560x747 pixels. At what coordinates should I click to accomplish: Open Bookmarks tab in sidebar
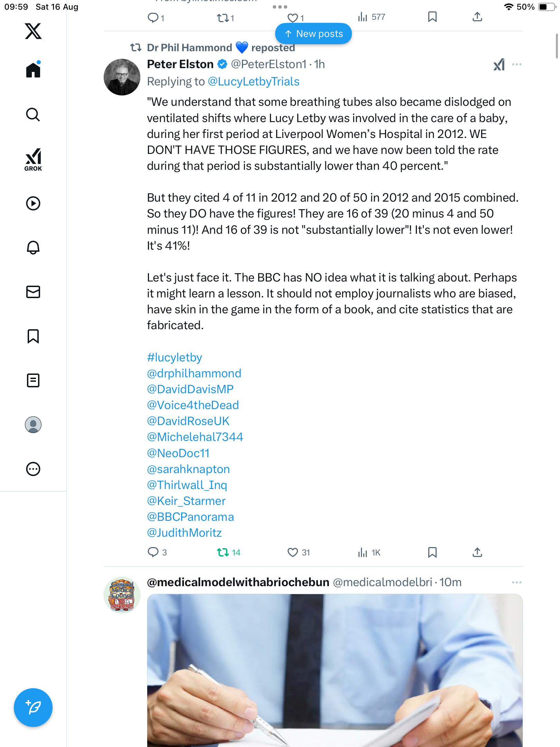click(x=33, y=336)
